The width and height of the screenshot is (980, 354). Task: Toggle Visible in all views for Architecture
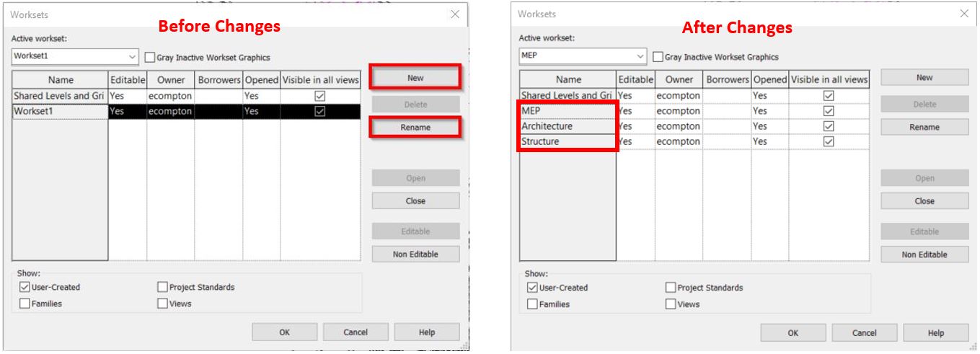click(x=829, y=126)
